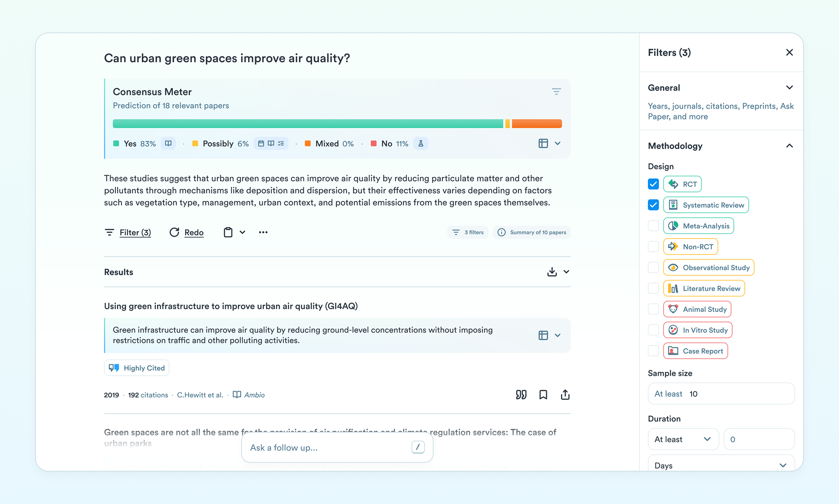Viewport: 839px width, 504px height.
Task: Check the Non-RCT checkbox
Action: (653, 247)
